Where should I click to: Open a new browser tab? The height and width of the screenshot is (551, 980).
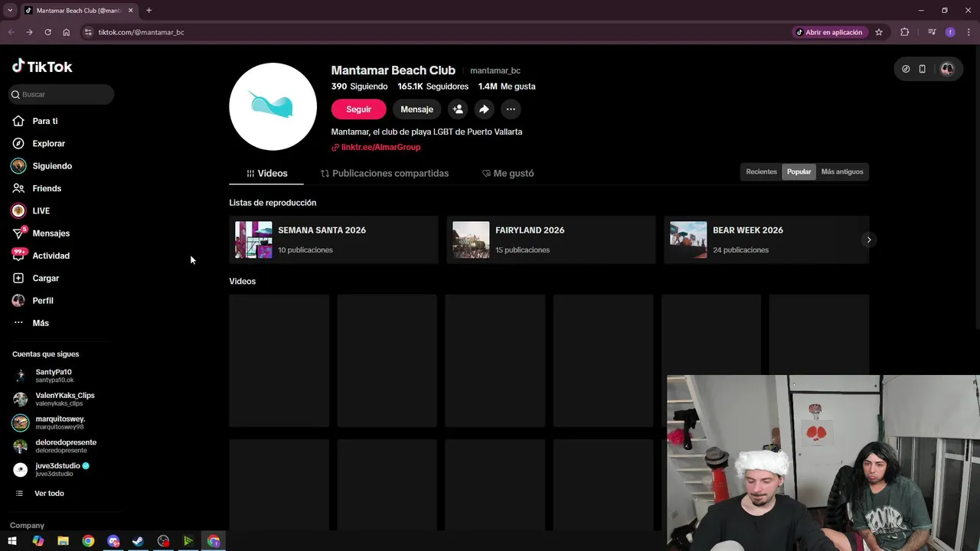point(149,10)
